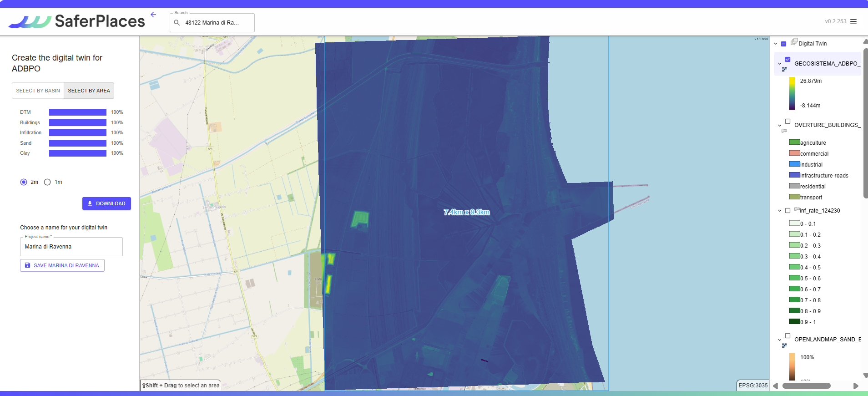Image resolution: width=868 pixels, height=396 pixels.
Task: Collapse the OPENLANDMAP_SAND layer legend
Action: 780,340
